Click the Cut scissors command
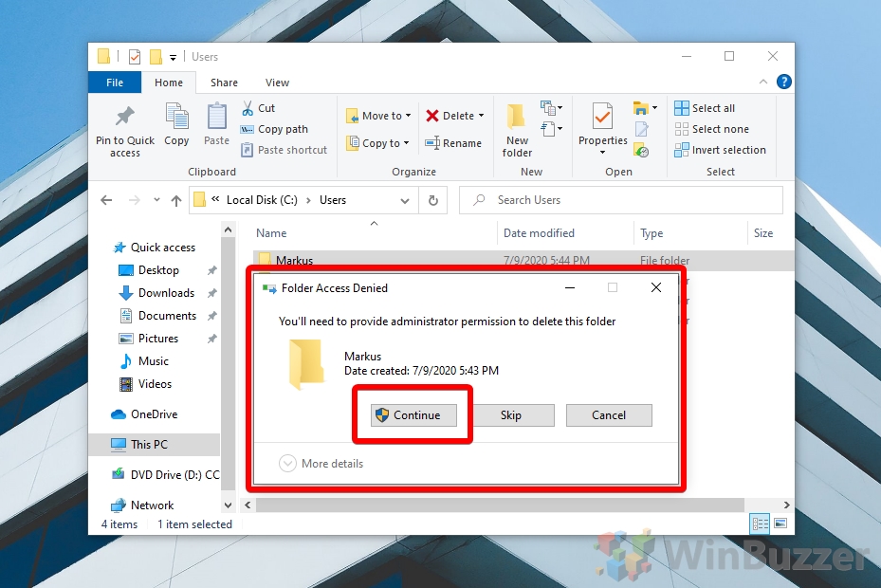881x588 pixels. (x=259, y=108)
